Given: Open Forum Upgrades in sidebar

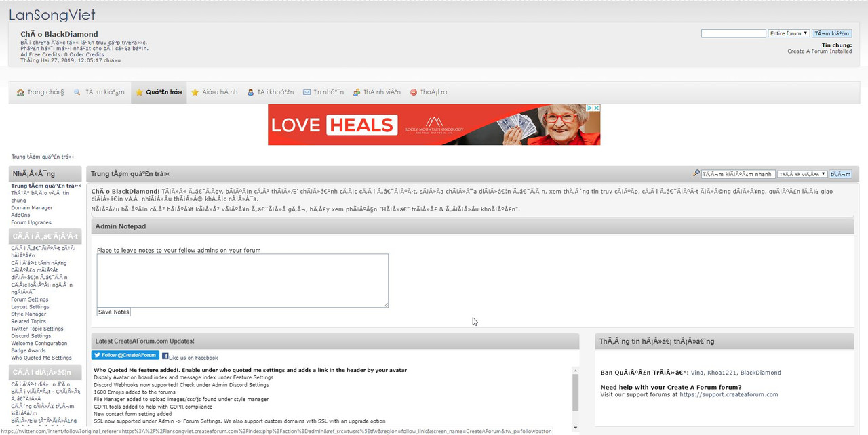Looking at the screenshot, I should (x=31, y=222).
